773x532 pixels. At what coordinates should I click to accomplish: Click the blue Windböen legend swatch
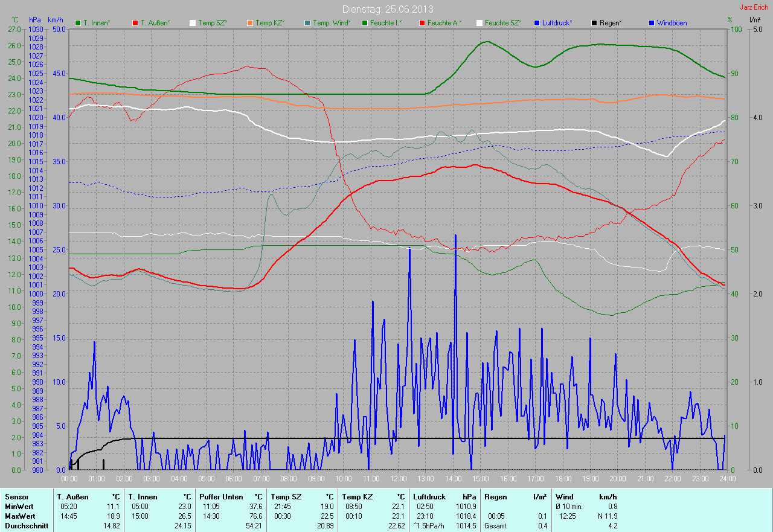(651, 23)
